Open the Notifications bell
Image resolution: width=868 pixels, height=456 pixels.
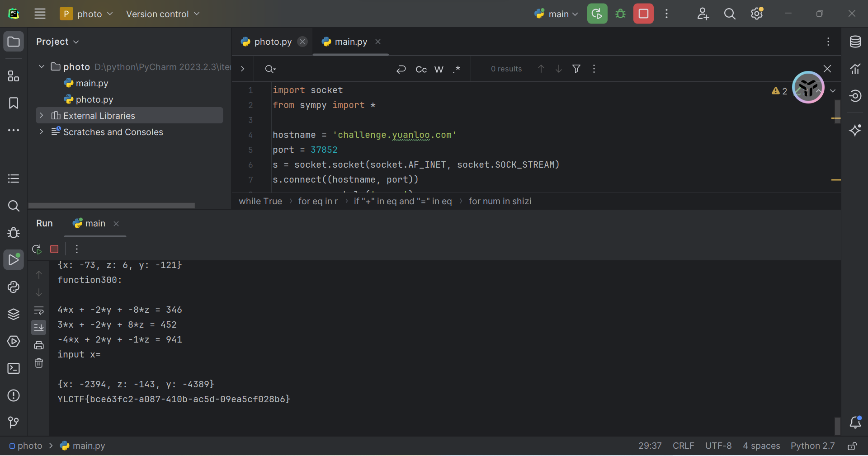coord(855,422)
